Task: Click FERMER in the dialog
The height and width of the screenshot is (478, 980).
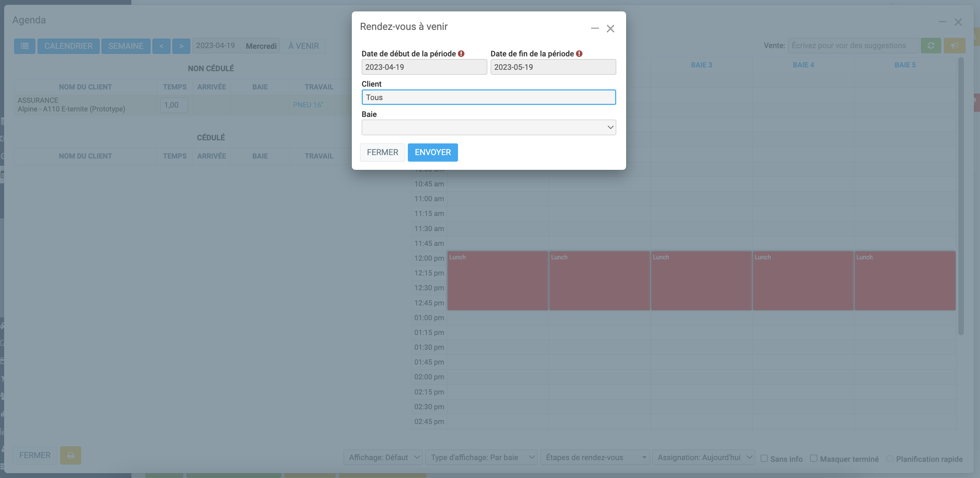Action: (382, 152)
